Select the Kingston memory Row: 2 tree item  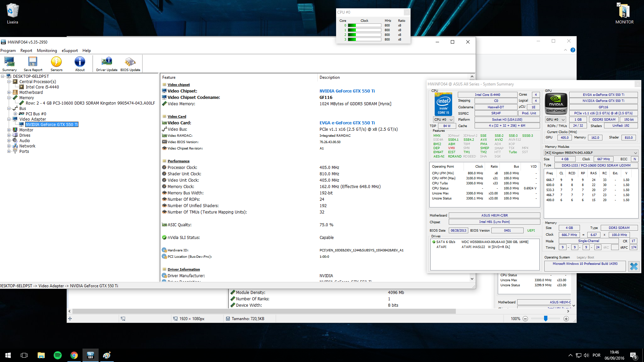click(x=90, y=103)
